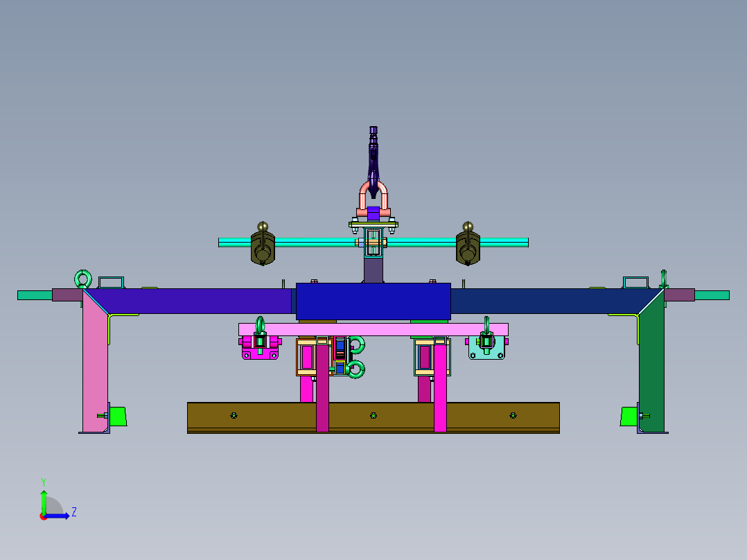Image resolution: width=747 pixels, height=560 pixels.
Task: Select the dark green right support leg
Action: click(651, 365)
